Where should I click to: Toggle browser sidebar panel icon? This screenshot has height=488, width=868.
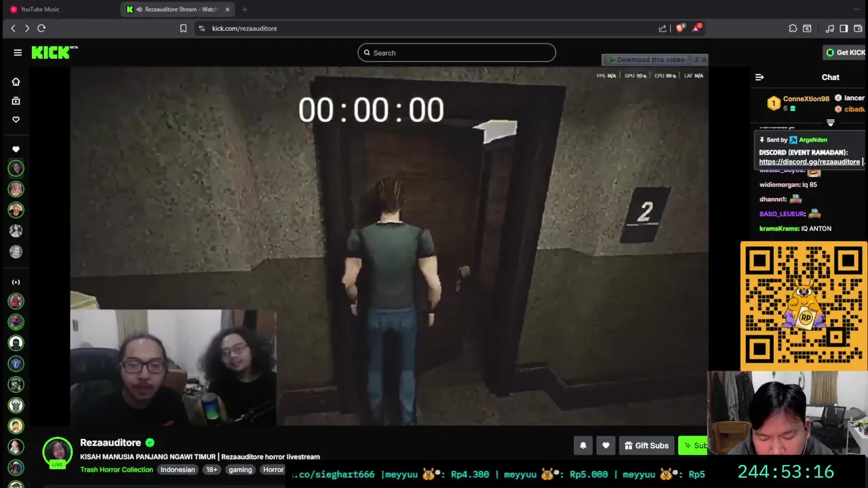844,28
